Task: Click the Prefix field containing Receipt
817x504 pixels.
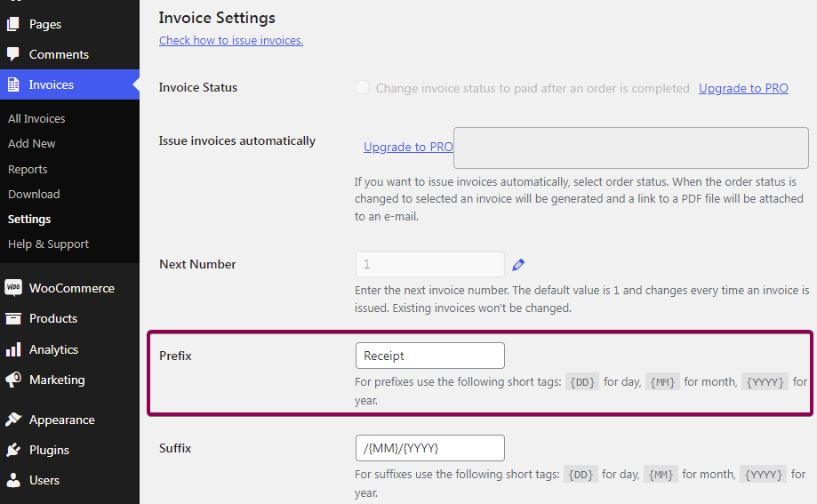Action: coord(430,356)
